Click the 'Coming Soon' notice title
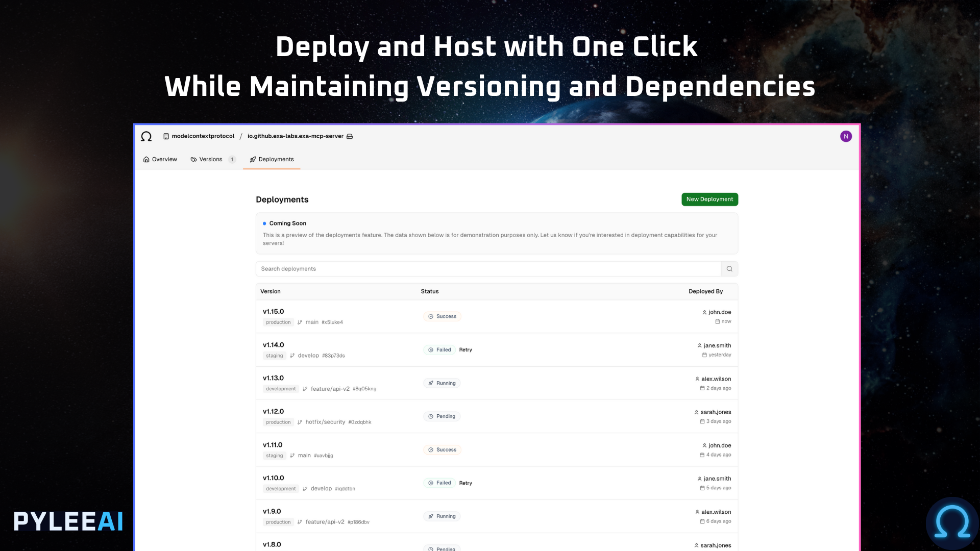 pos(288,223)
